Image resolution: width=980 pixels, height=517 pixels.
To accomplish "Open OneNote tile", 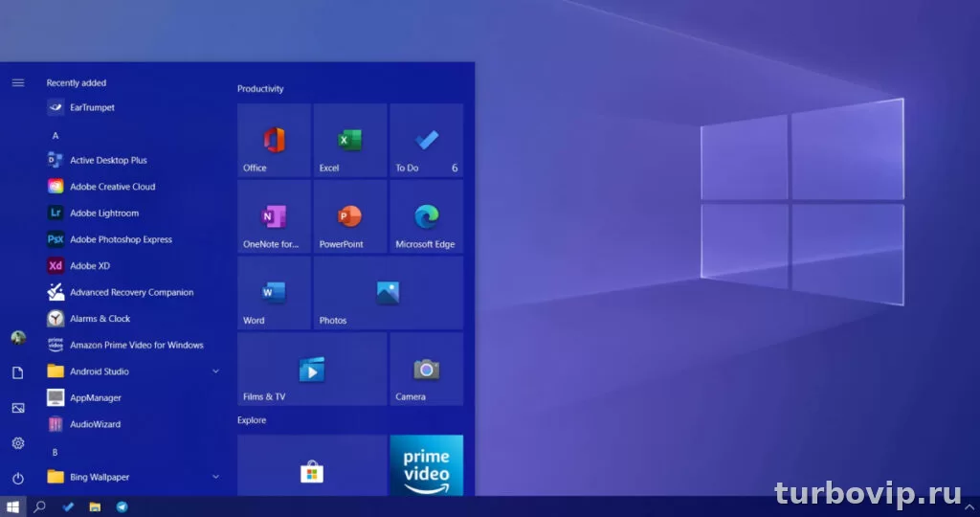I will [x=274, y=216].
